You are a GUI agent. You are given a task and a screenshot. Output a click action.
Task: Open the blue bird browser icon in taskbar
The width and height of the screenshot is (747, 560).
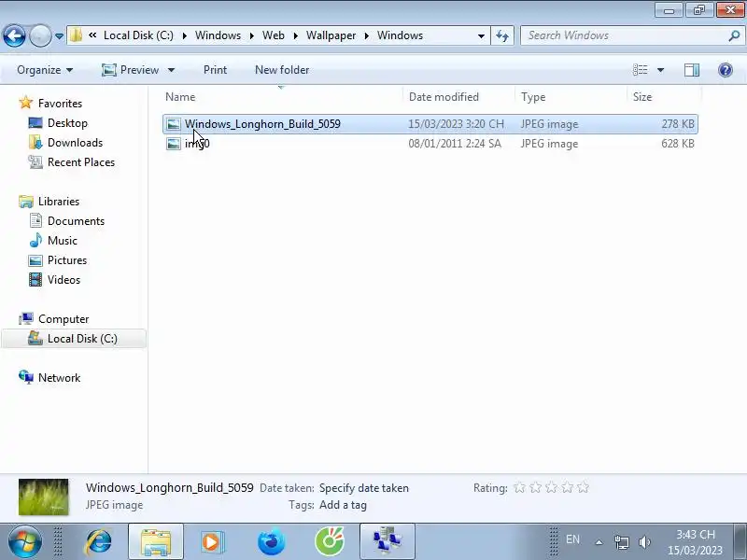point(271,541)
